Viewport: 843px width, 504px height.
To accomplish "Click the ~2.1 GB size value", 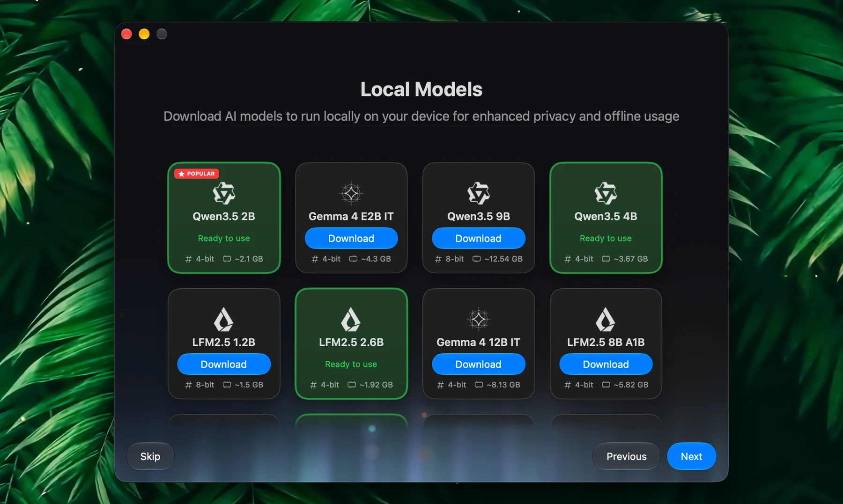I will click(249, 259).
